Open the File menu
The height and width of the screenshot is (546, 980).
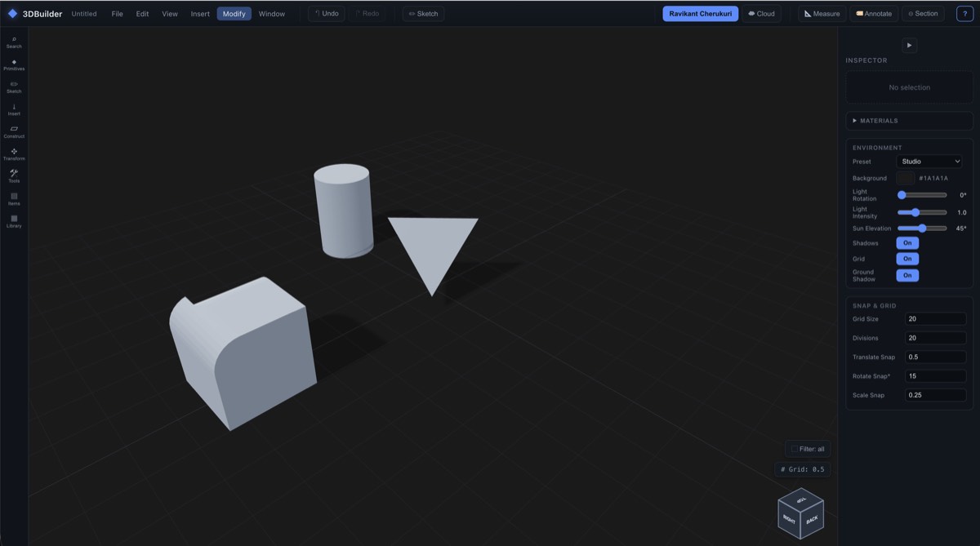pyautogui.click(x=117, y=14)
